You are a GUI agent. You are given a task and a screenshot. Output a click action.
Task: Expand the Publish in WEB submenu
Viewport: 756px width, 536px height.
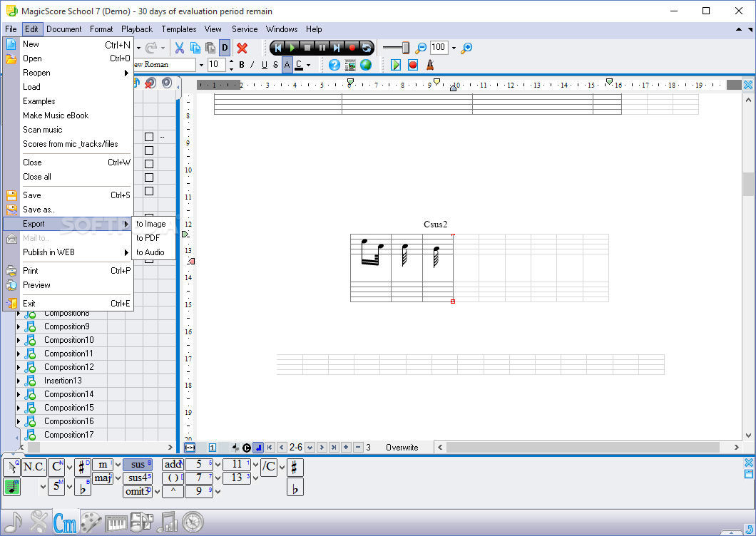[68, 252]
